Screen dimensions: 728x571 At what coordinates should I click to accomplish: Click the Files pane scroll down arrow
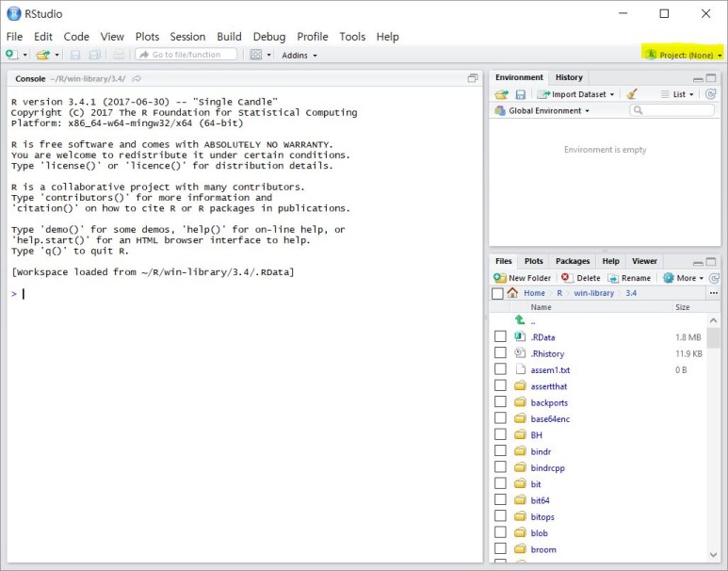[x=713, y=554]
